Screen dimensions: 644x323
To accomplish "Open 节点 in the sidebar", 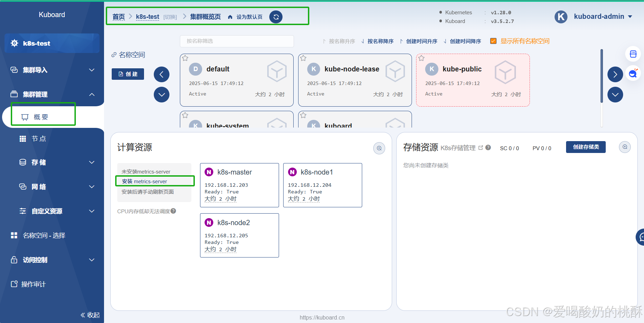I will 39,139.
